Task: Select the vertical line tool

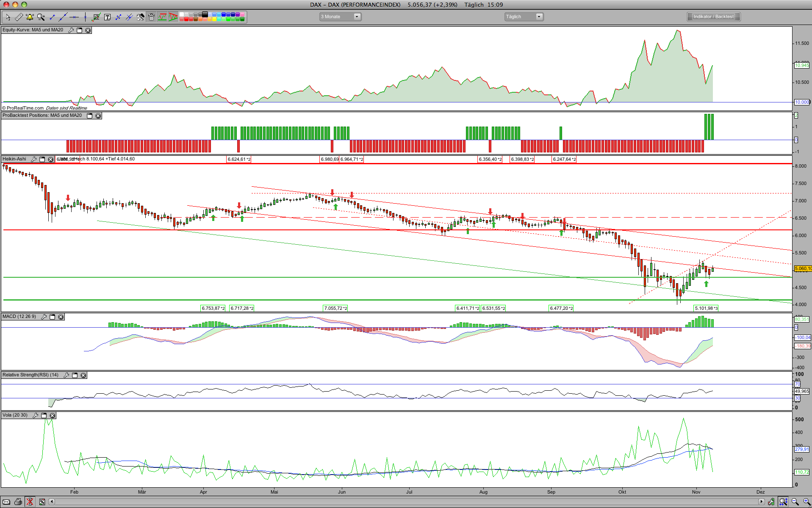Action: click(85, 17)
